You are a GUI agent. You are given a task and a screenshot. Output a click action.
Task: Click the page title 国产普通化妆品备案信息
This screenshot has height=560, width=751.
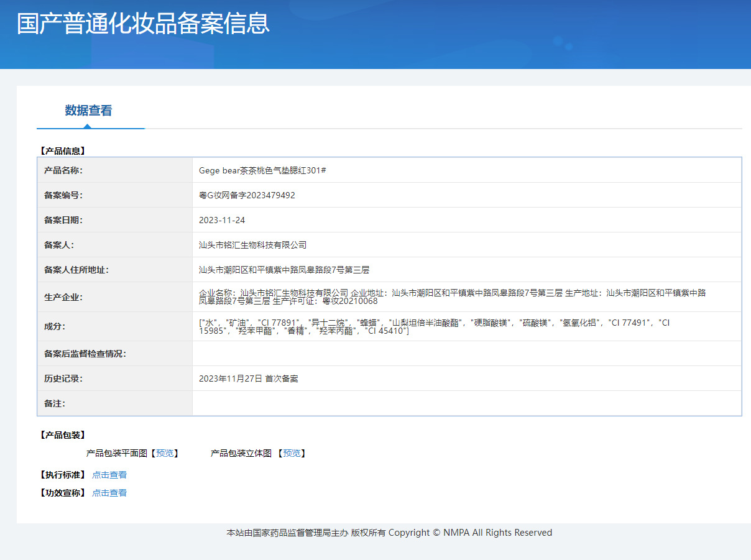143,24
